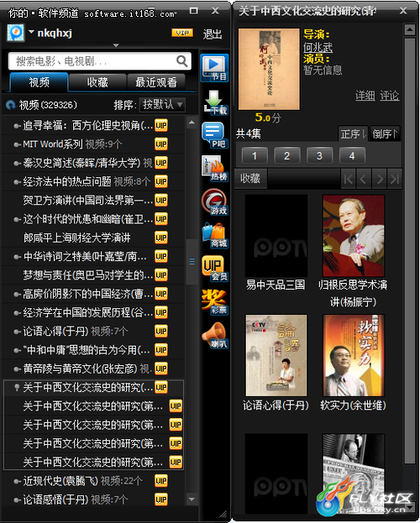420x523 pixels.
Task: Open the PI吧 chat bubble icon
Action: (214, 135)
